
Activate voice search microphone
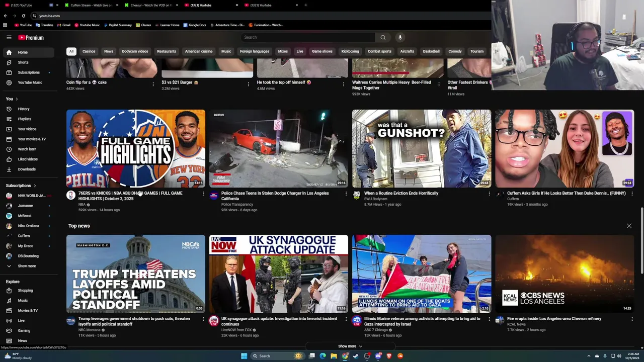point(400,37)
